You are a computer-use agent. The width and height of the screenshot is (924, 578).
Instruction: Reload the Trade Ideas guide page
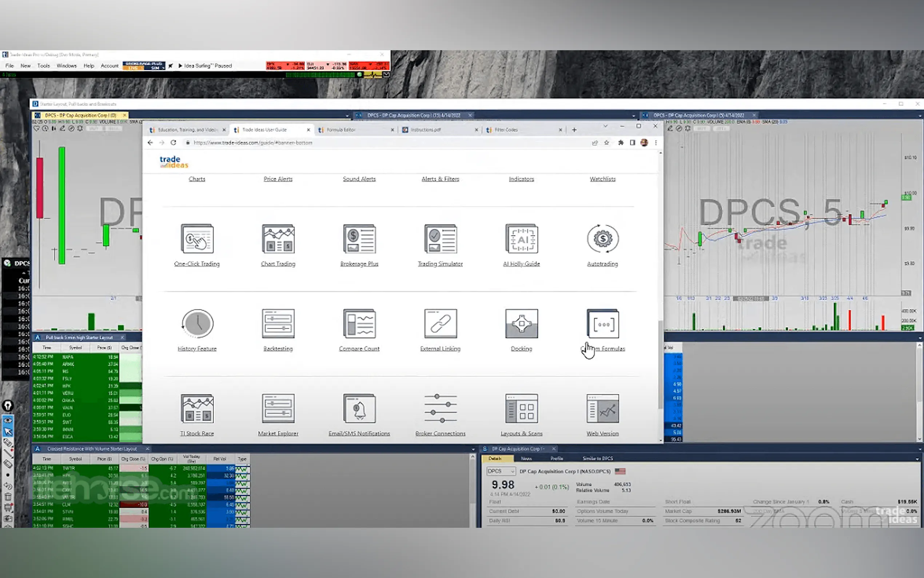[x=174, y=143]
